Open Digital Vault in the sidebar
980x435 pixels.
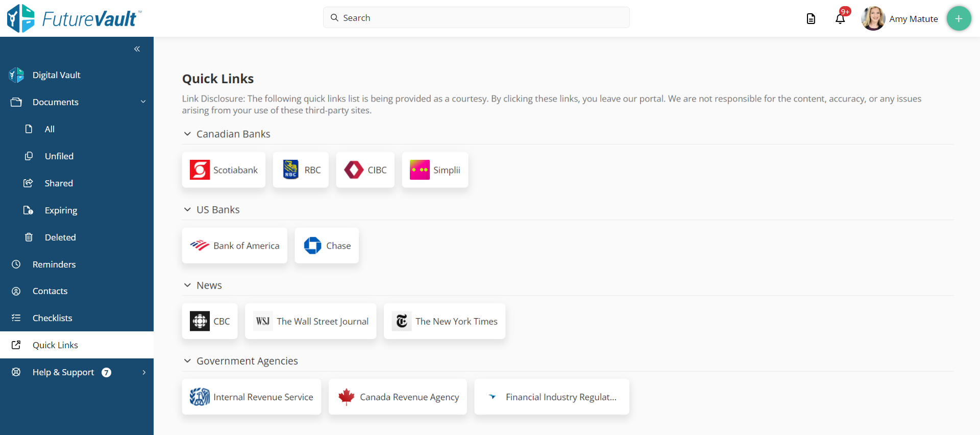77,75
